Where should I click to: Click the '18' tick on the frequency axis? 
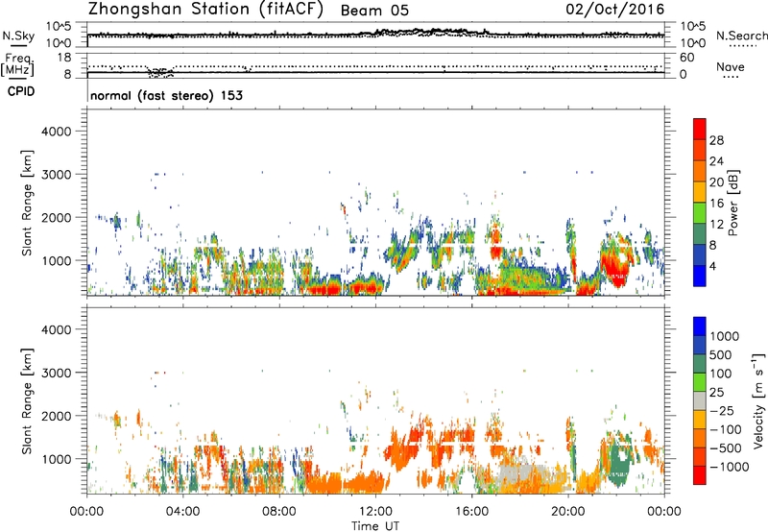tap(64, 58)
